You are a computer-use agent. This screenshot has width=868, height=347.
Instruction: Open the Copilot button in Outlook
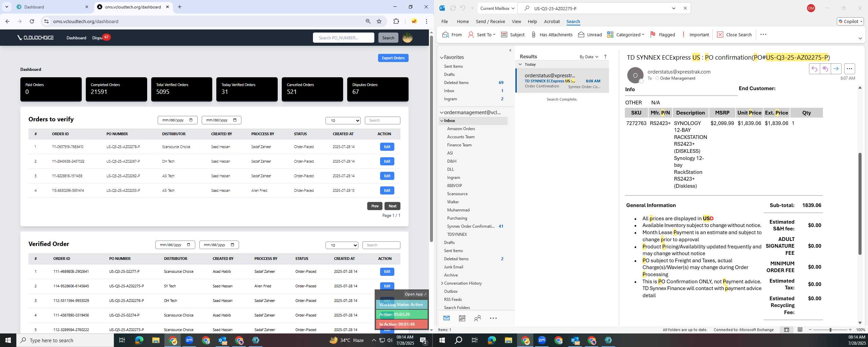coord(850,21)
